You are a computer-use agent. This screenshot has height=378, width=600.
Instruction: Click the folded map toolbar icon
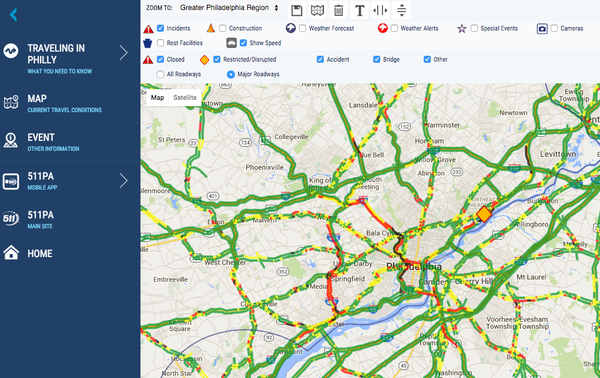point(318,10)
